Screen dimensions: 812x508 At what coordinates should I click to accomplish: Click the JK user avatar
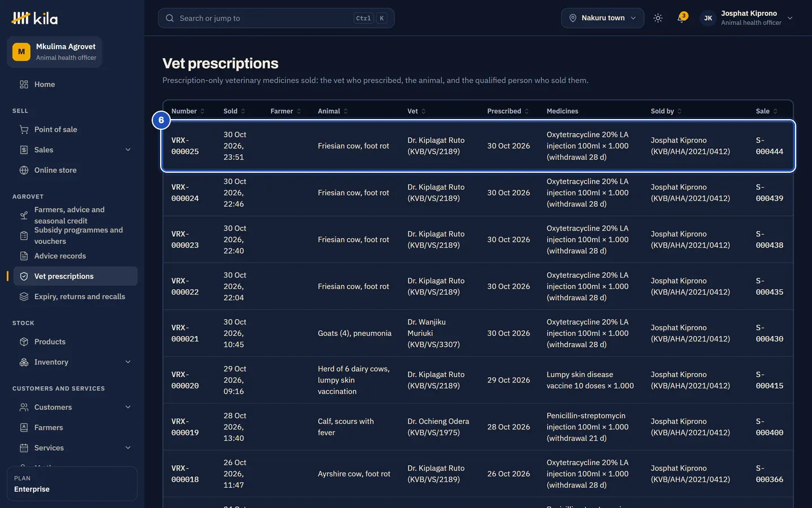coord(708,18)
